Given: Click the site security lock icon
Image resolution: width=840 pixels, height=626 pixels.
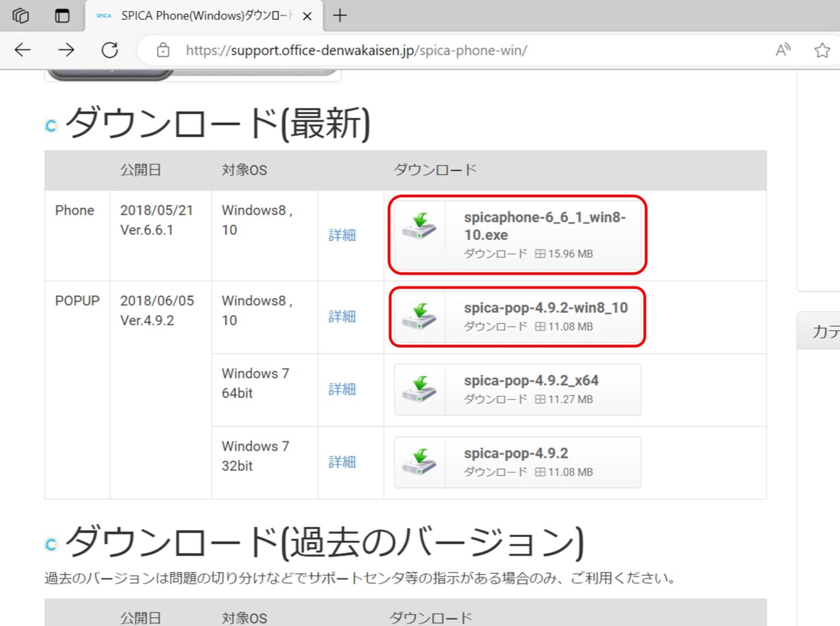Looking at the screenshot, I should tap(163, 50).
